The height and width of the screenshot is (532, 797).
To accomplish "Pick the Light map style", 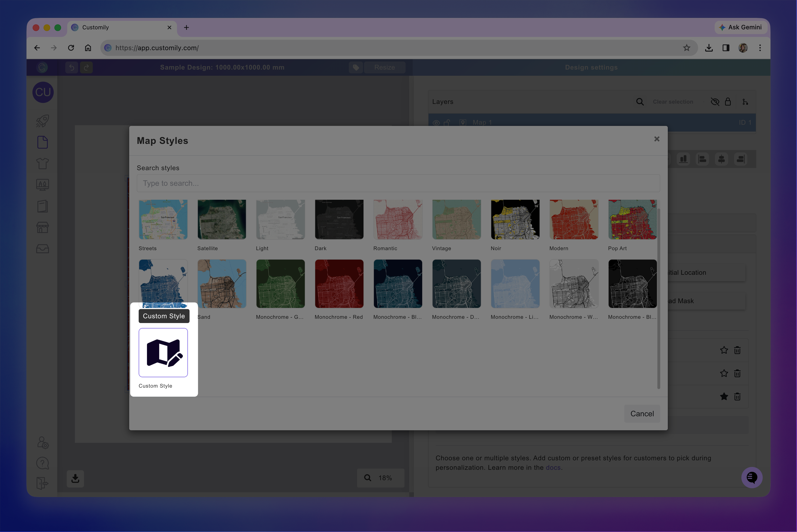I will pos(281,220).
